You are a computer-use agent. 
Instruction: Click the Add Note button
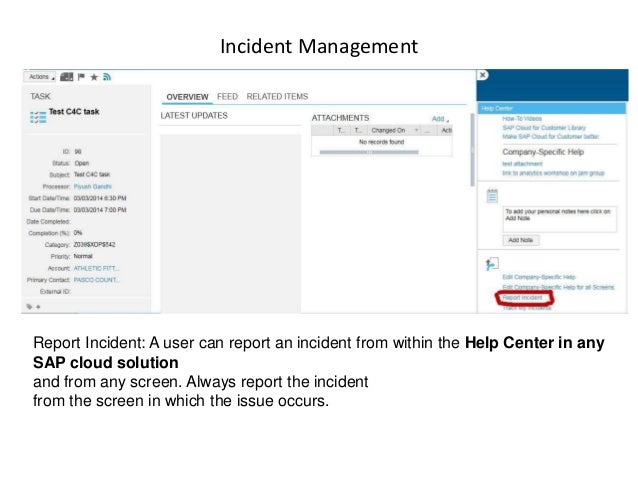click(521, 240)
